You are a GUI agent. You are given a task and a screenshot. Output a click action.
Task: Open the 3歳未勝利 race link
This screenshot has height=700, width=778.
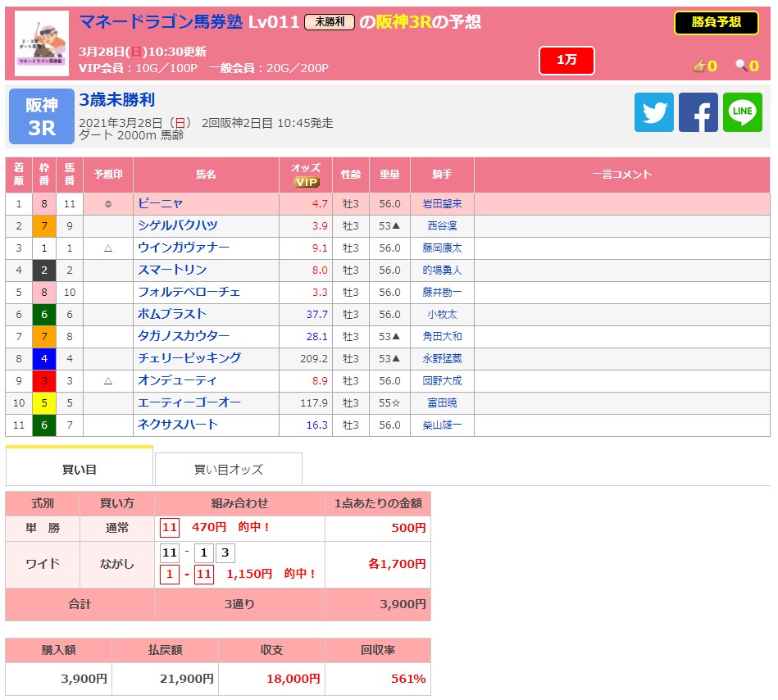click(x=117, y=100)
